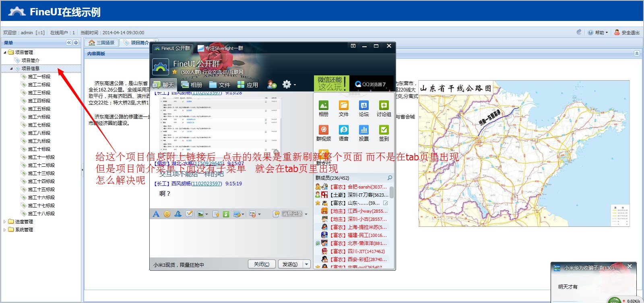644x303 pixels.
Task: Click the file upload icon in chat toolbar
Action: pos(216,214)
